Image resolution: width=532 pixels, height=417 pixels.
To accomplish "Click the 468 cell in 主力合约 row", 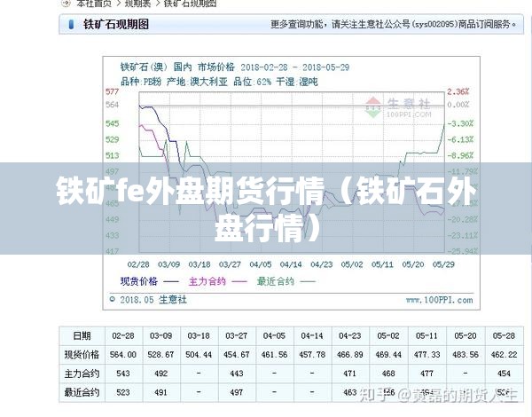I will coord(388,374).
